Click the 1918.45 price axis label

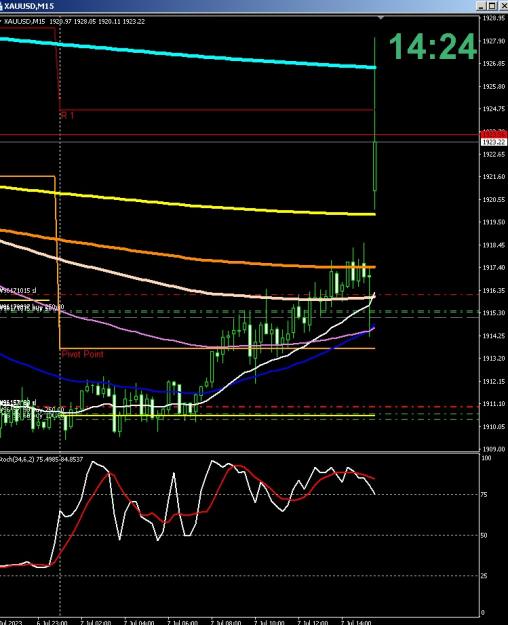[494, 245]
